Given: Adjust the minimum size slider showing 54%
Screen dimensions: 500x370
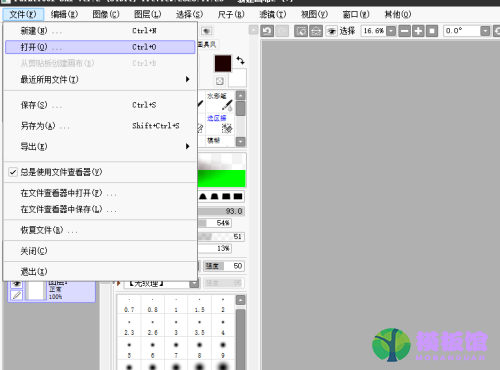Looking at the screenshot, I should (215, 223).
